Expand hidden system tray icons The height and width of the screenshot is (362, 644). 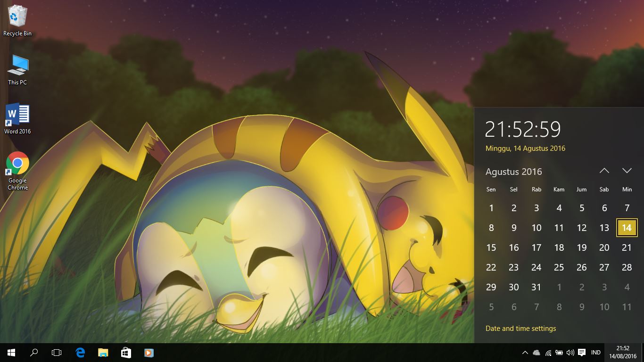point(525,352)
